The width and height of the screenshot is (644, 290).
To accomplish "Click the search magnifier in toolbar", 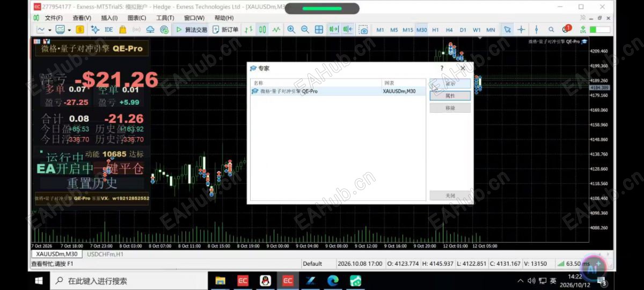I will (551, 30).
